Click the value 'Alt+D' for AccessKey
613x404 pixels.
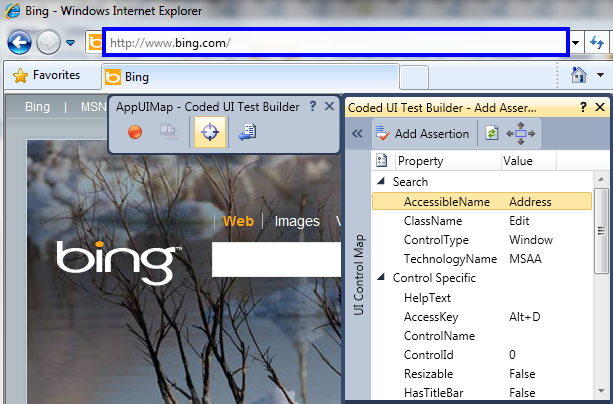[525, 317]
